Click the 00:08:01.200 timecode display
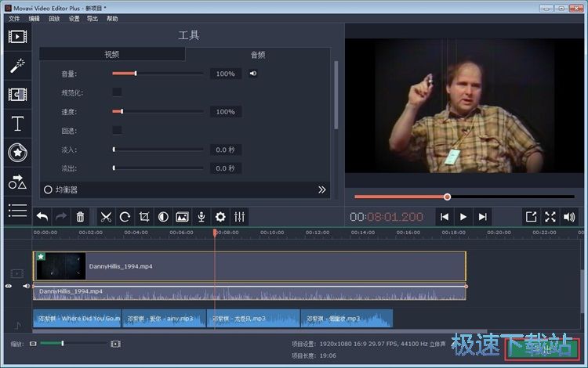This screenshot has height=368, width=588. coord(387,217)
